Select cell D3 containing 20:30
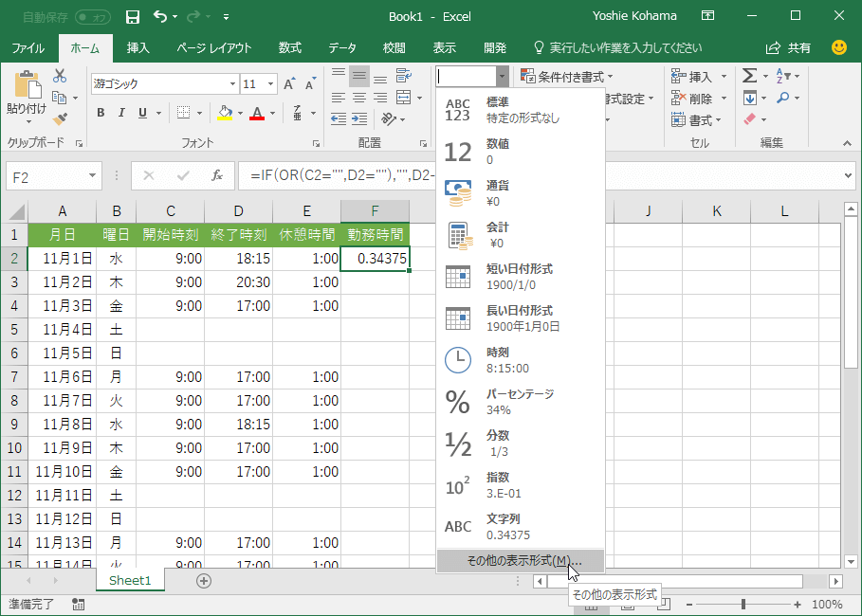 (x=238, y=282)
